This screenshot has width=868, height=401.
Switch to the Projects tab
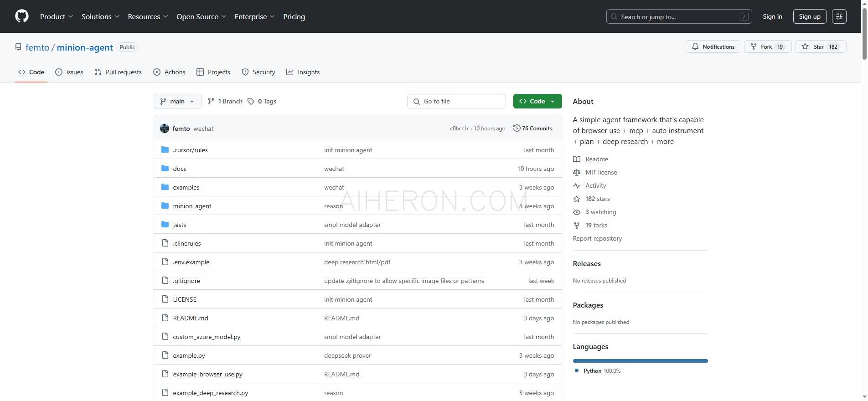tap(213, 72)
